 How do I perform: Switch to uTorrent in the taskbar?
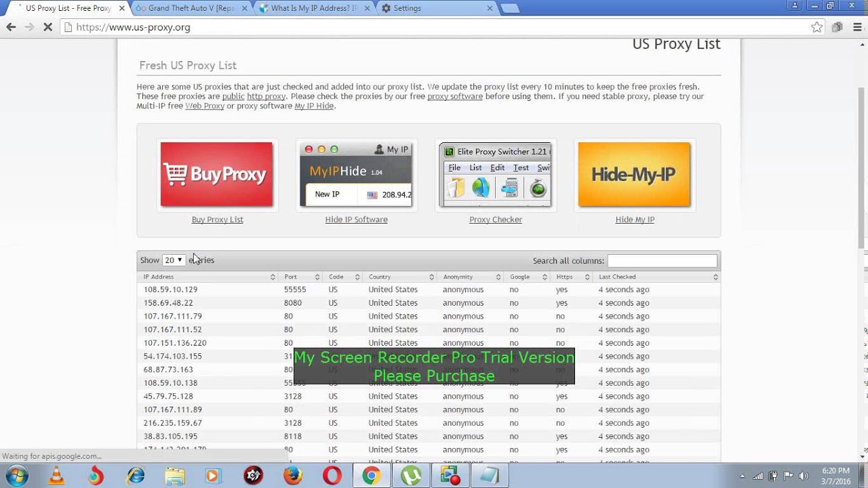(411, 476)
